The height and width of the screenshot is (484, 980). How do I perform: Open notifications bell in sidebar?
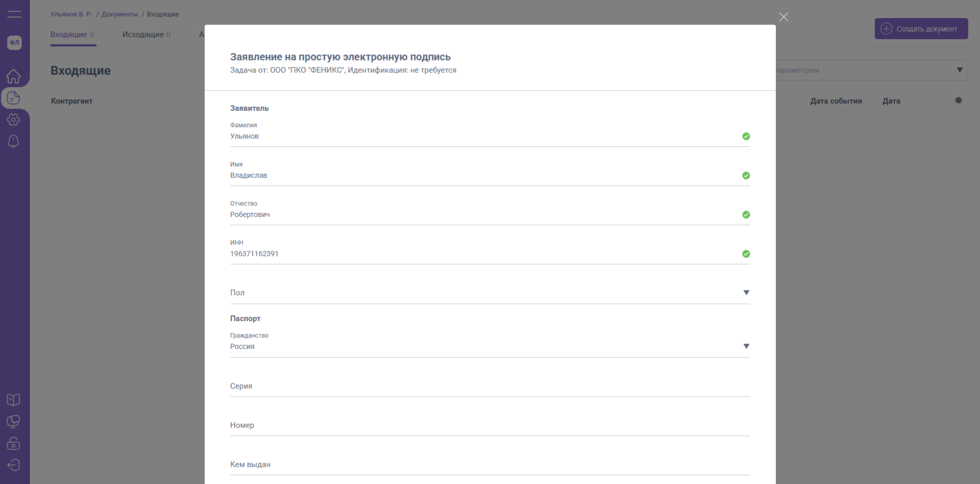(x=13, y=141)
